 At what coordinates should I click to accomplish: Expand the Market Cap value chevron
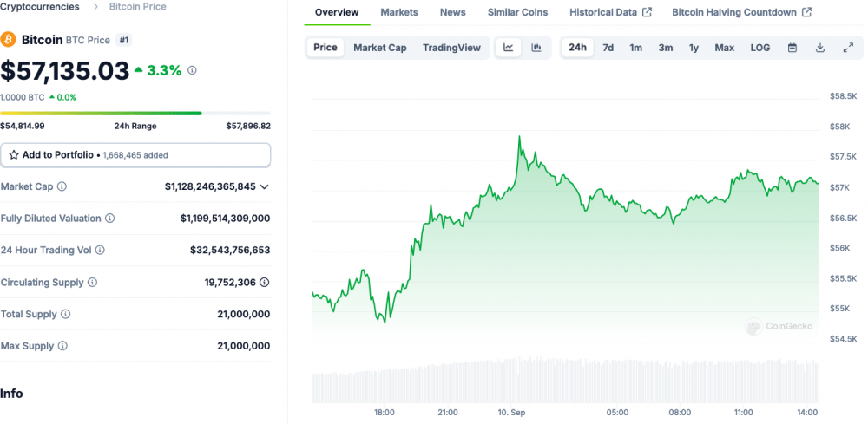click(265, 186)
